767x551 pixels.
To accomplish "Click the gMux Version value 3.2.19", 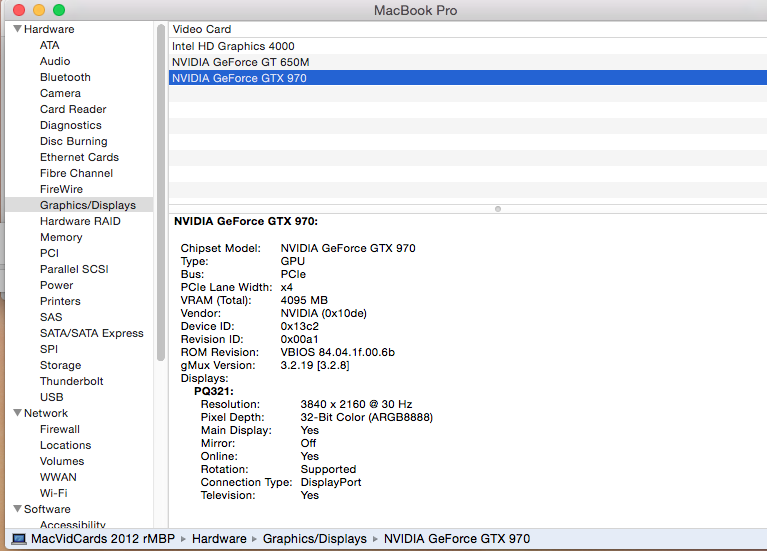I will [x=315, y=365].
